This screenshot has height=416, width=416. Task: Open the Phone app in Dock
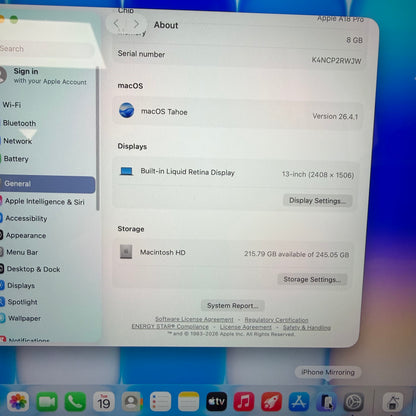[75, 402]
